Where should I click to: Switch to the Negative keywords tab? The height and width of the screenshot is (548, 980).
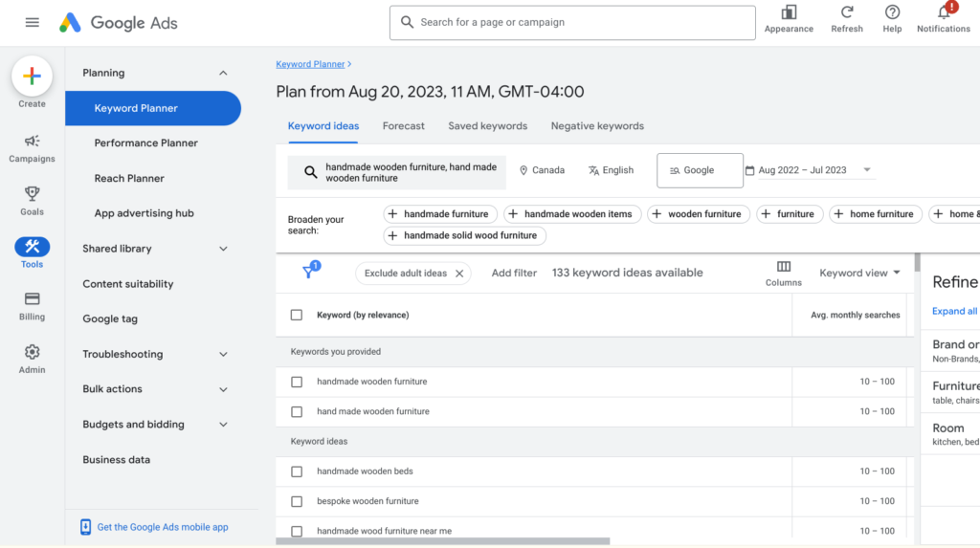pos(597,126)
